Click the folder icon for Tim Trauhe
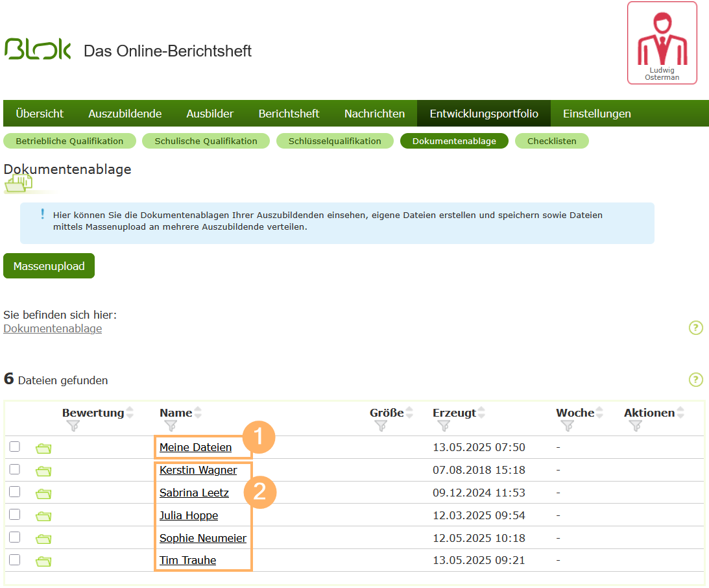 click(43, 559)
